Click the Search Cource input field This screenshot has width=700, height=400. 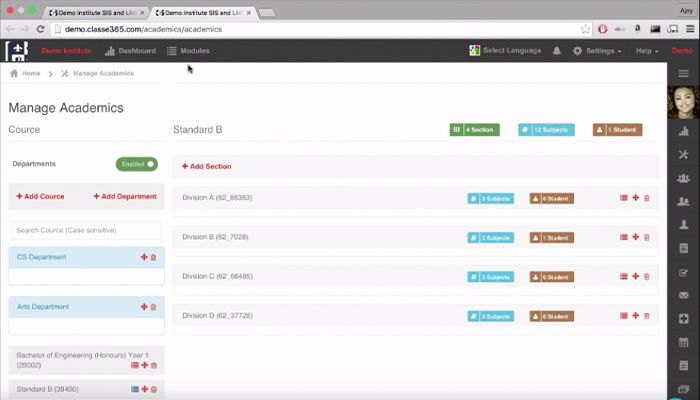[86, 230]
